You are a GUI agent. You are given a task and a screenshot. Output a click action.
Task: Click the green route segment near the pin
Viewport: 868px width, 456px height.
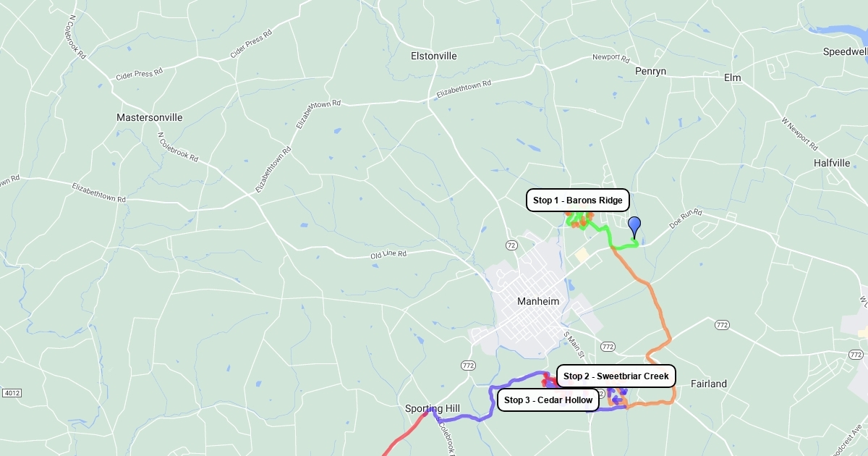(x=611, y=237)
